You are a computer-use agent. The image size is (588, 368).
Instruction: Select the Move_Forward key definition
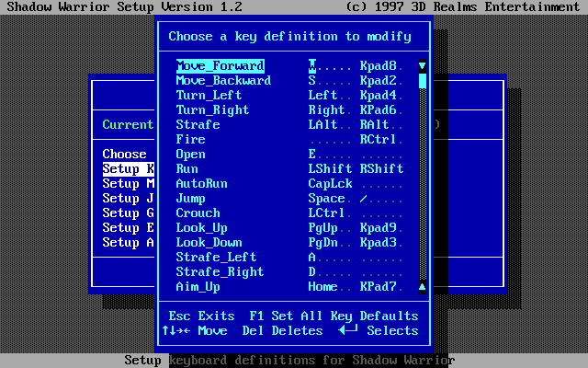click(220, 66)
